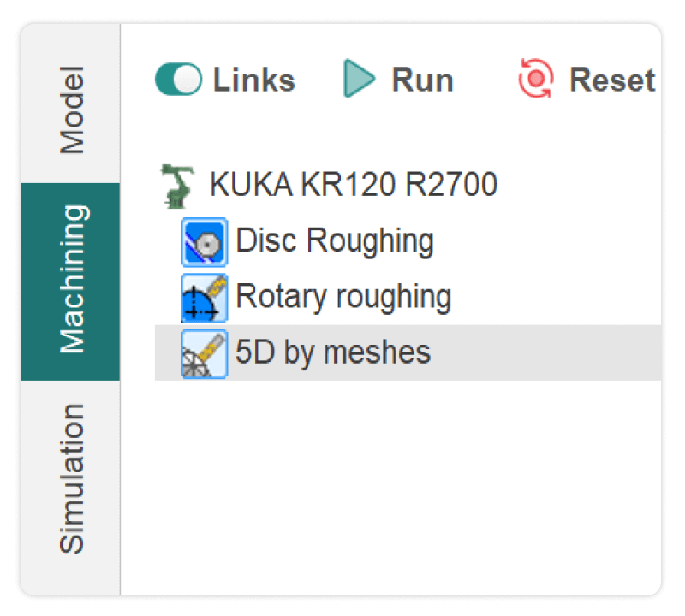Switch to the Model tab

pos(72,110)
